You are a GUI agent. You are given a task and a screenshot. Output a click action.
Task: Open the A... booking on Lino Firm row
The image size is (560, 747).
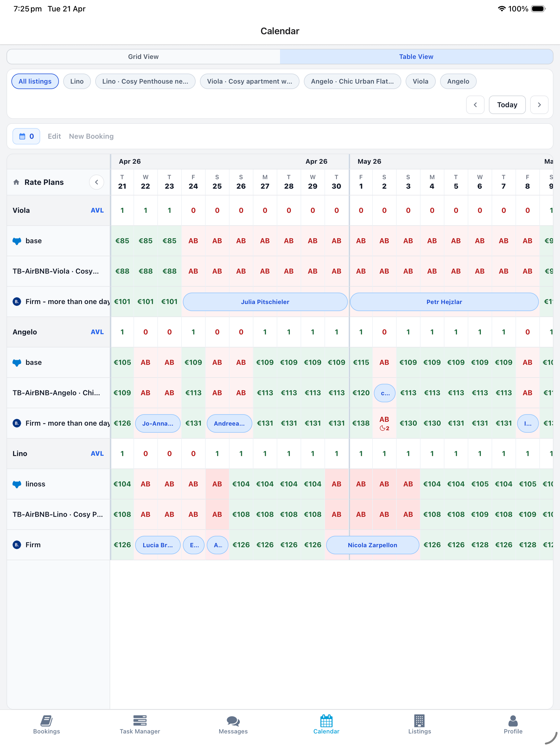click(218, 545)
